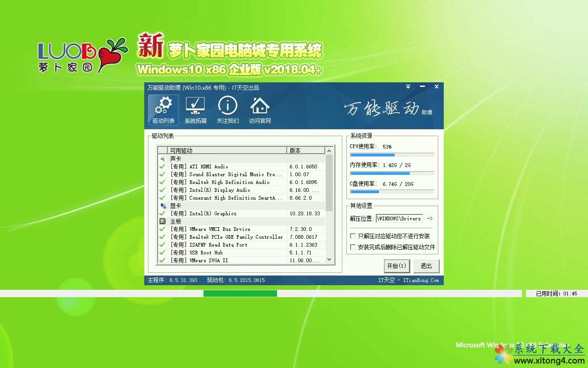The image size is (588, 368).
Task: Click the green installation progress bar
Action: click(x=240, y=293)
